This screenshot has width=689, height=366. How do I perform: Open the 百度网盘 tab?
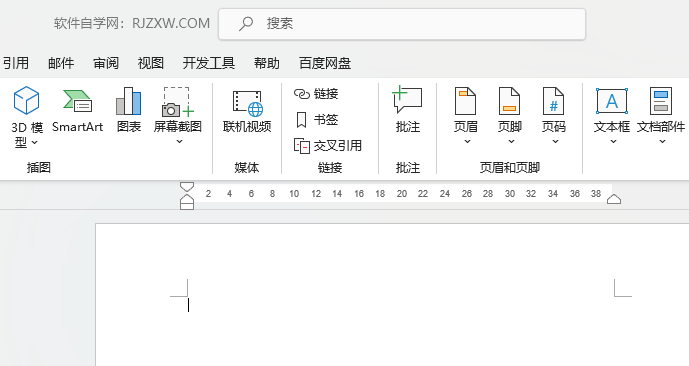coord(325,63)
